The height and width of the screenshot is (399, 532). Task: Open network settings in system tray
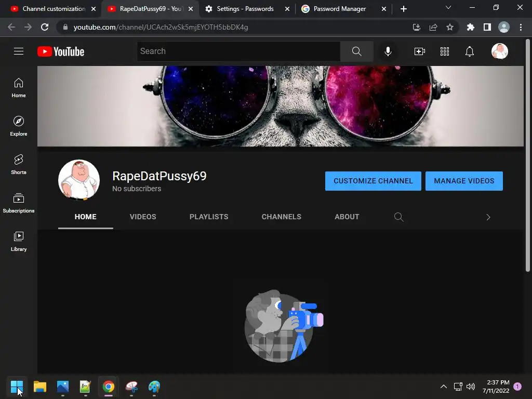[x=458, y=387]
